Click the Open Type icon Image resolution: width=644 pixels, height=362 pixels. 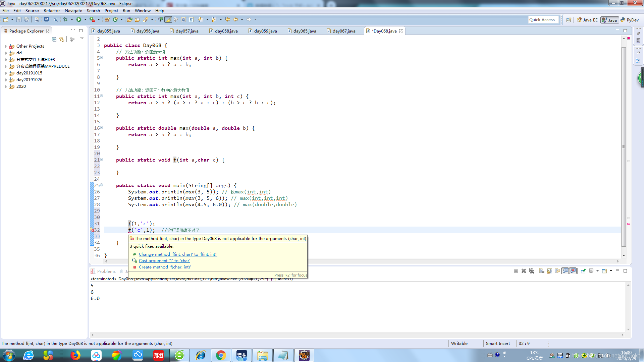click(129, 20)
